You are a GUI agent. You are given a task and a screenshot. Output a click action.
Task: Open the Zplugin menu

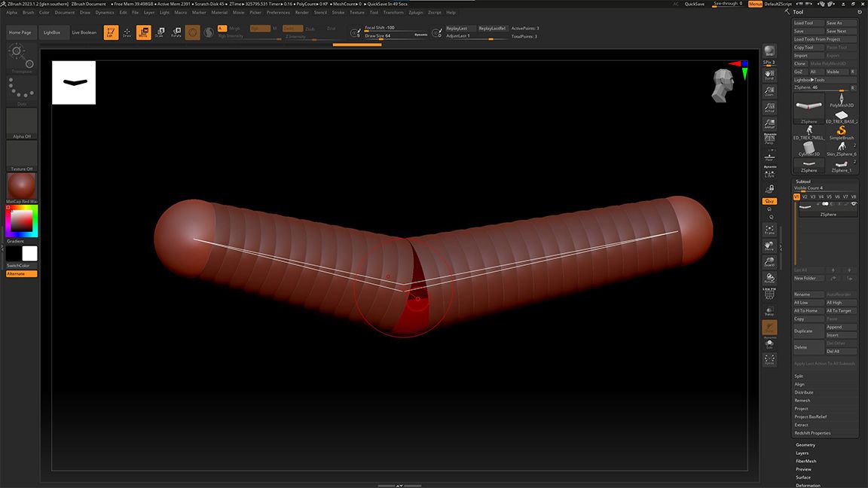415,12
